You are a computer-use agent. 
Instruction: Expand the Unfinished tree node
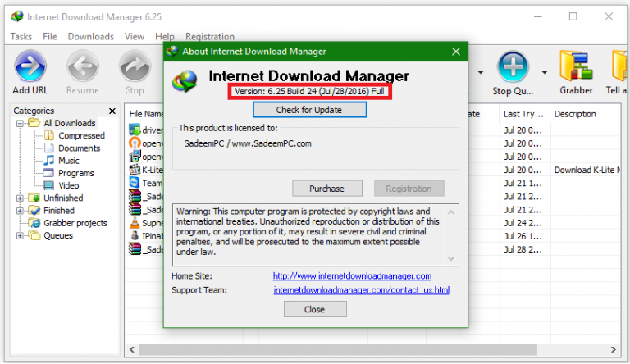click(20, 198)
